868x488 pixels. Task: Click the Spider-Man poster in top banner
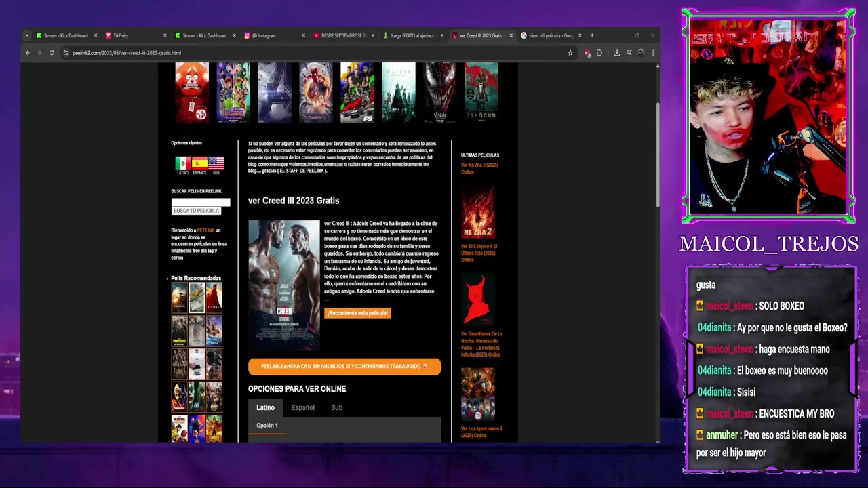(316, 92)
